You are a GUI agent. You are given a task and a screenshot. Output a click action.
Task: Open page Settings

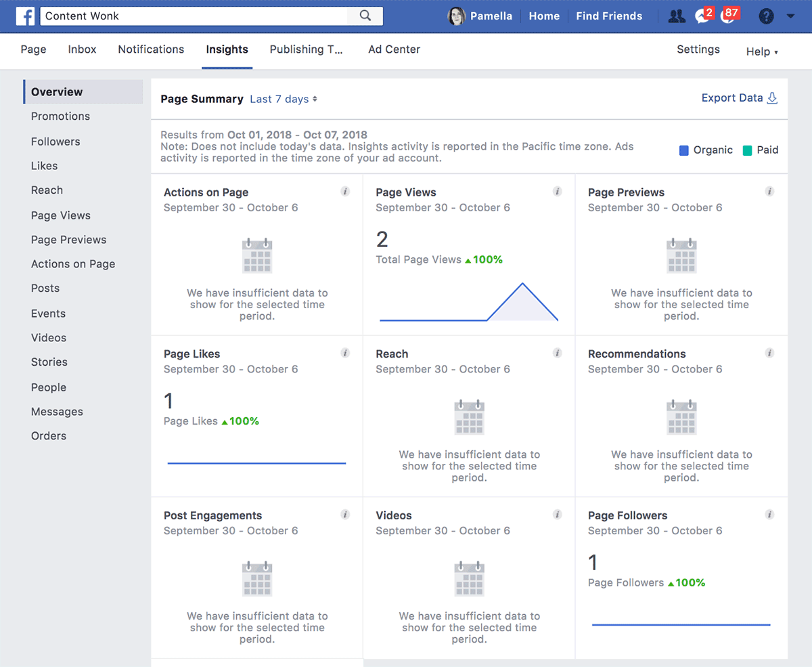[x=698, y=49]
